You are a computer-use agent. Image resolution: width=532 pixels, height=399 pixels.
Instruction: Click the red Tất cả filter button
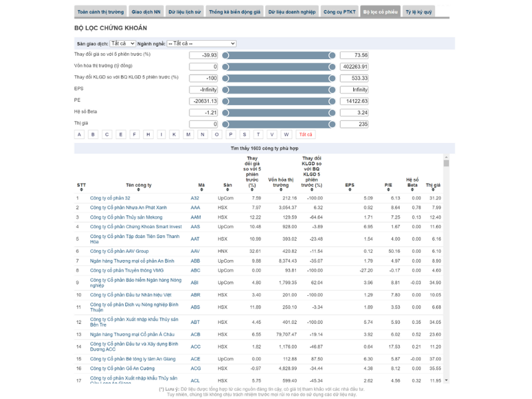click(x=305, y=134)
